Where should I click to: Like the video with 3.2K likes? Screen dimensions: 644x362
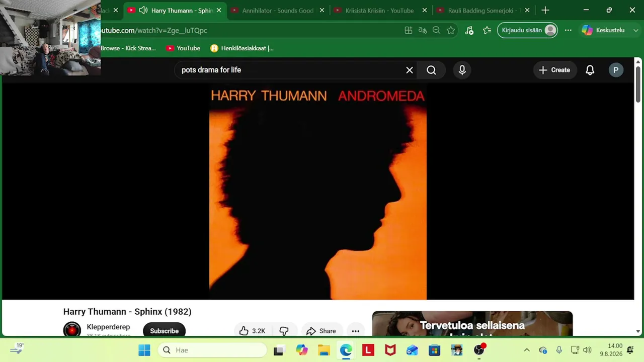point(252,330)
